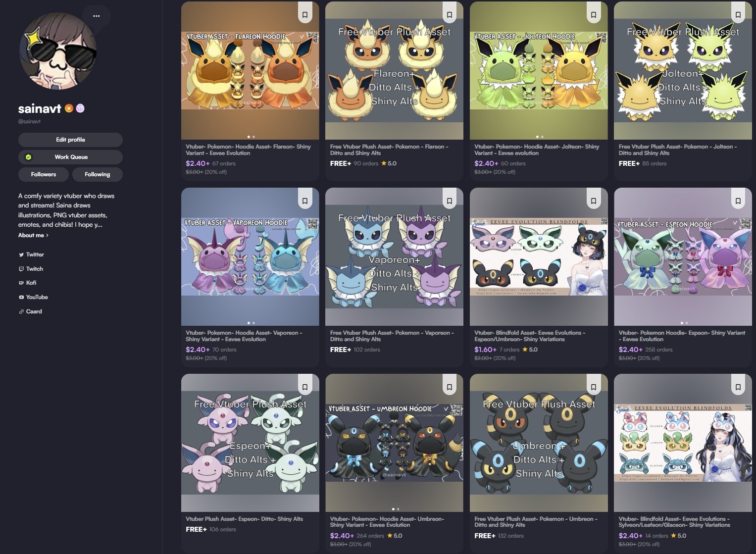
Task: Bookmark the Free Vaporeon Plush Asset
Action: coord(450,201)
